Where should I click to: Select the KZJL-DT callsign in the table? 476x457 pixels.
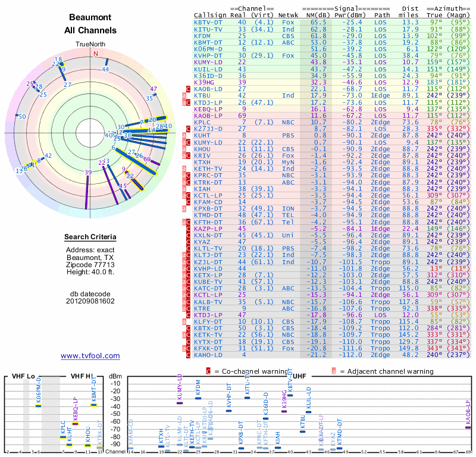(208, 262)
